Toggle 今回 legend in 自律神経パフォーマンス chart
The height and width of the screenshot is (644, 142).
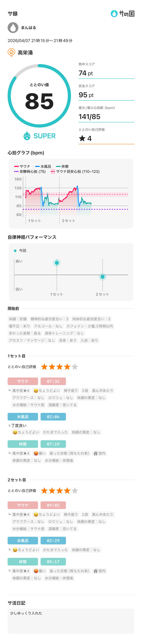pyautogui.click(x=20, y=250)
